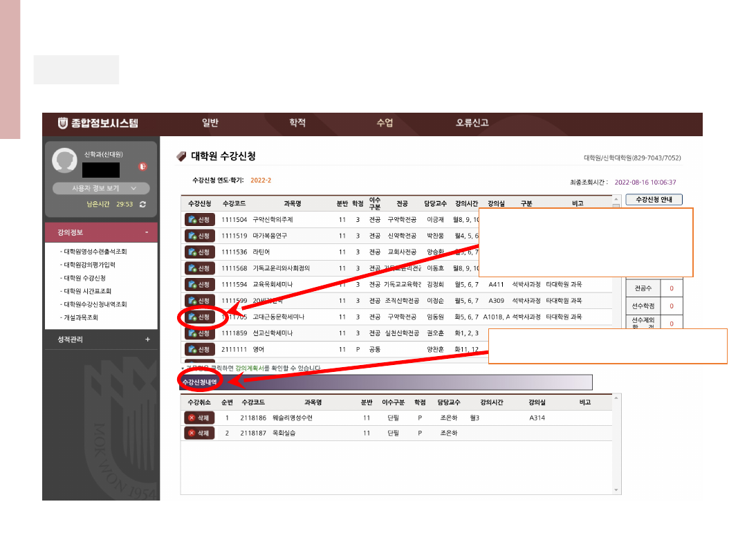747x560 pixels.
Task: Click the logout icon beside the user name
Action: [142, 167]
